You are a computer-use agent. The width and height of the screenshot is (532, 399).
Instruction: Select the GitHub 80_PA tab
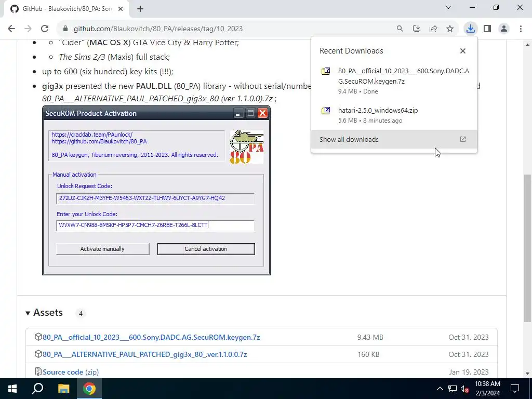coord(66,9)
